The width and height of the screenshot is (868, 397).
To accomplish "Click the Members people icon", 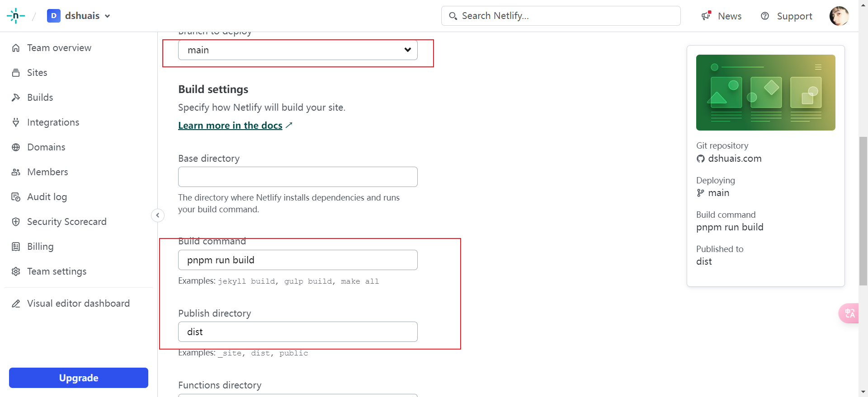I will click(x=16, y=172).
